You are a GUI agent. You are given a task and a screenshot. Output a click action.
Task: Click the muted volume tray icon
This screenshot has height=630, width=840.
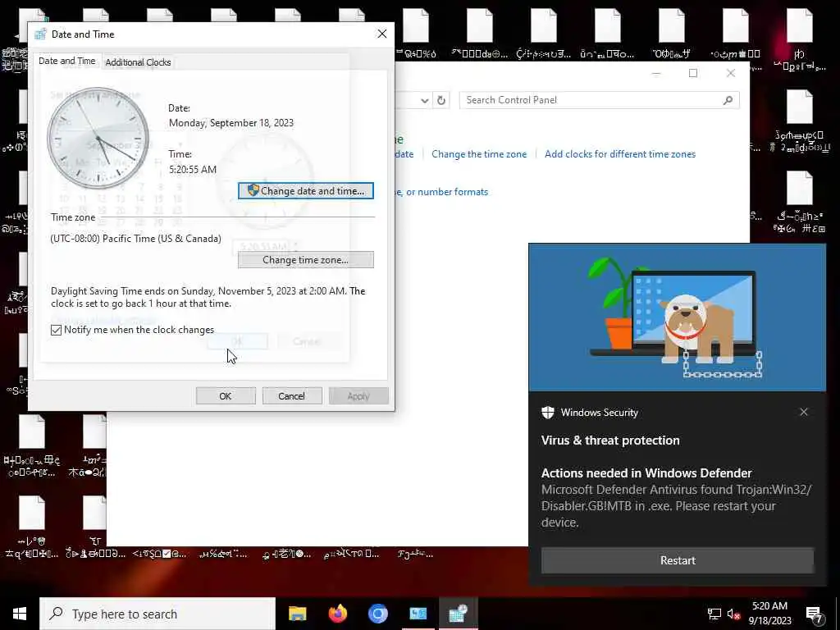(734, 614)
